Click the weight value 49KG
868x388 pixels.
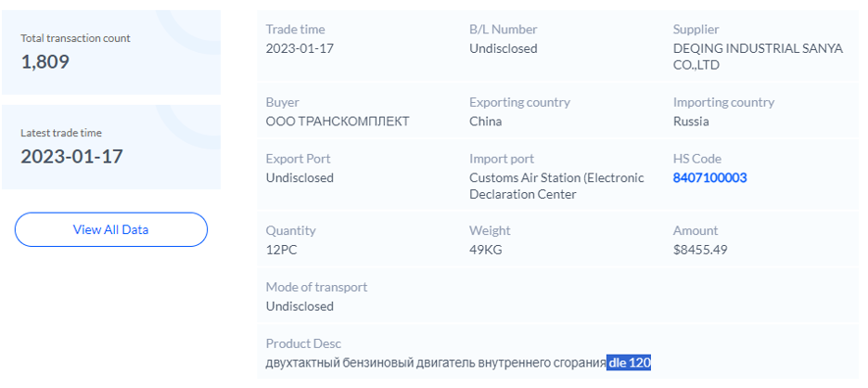coord(485,250)
